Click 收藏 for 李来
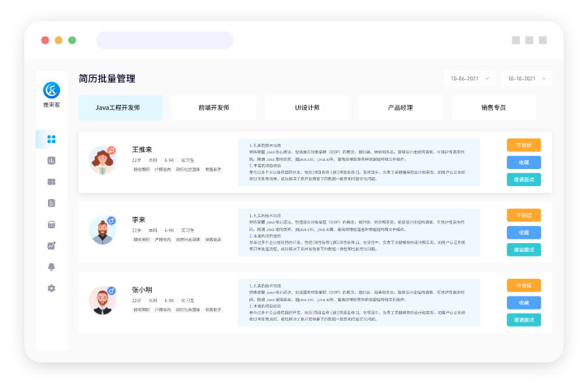Viewport: 588px width, 390px height. [x=524, y=232]
